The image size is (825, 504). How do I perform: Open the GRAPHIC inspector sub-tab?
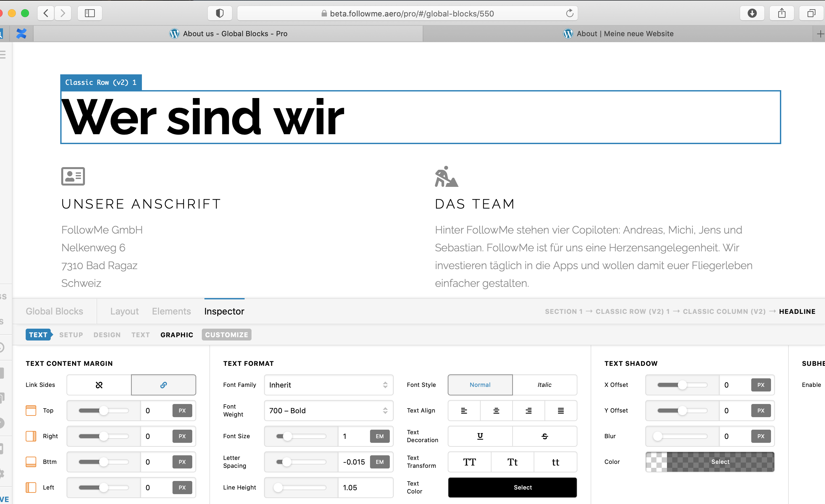pos(177,335)
